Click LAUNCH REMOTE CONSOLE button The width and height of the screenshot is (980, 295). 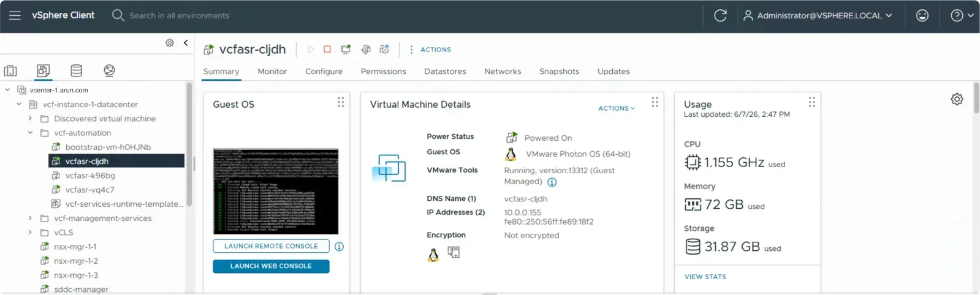tap(271, 246)
